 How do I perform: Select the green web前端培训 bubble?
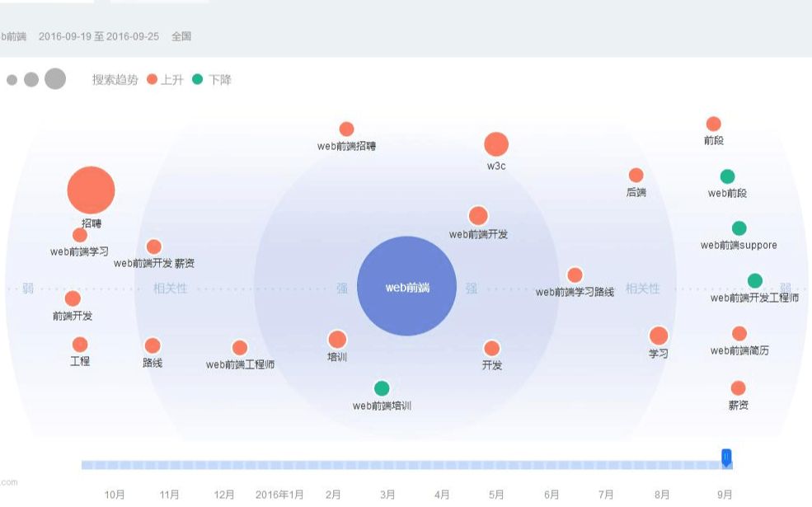[x=382, y=388]
